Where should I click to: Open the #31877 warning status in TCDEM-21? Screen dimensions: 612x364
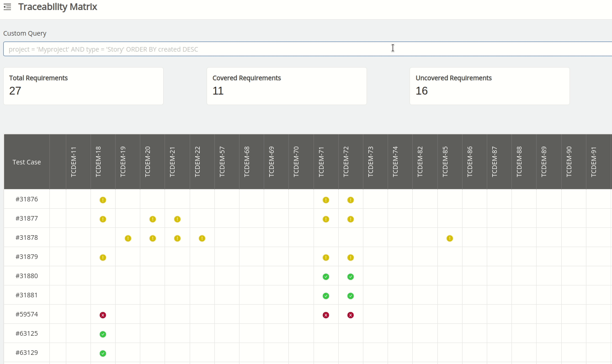[177, 219]
